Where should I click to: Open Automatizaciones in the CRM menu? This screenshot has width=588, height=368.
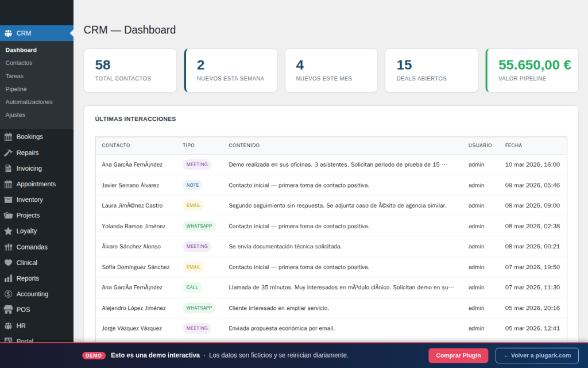pos(29,102)
